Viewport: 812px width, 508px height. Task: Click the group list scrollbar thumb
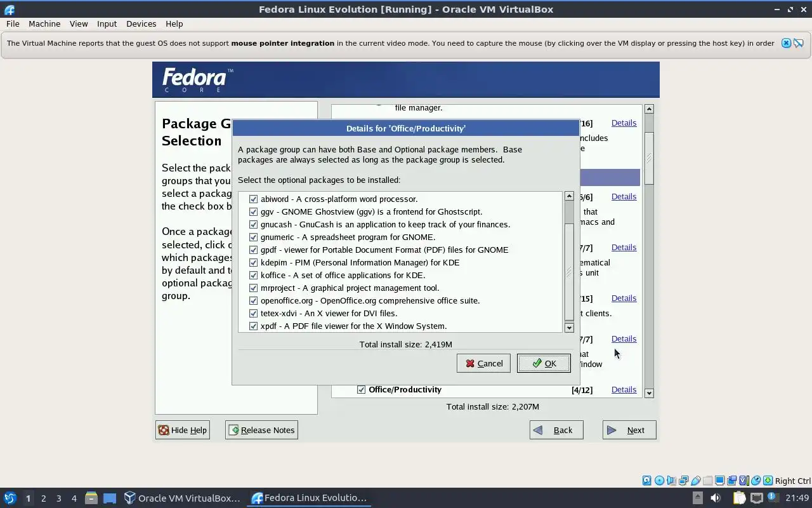click(649, 158)
